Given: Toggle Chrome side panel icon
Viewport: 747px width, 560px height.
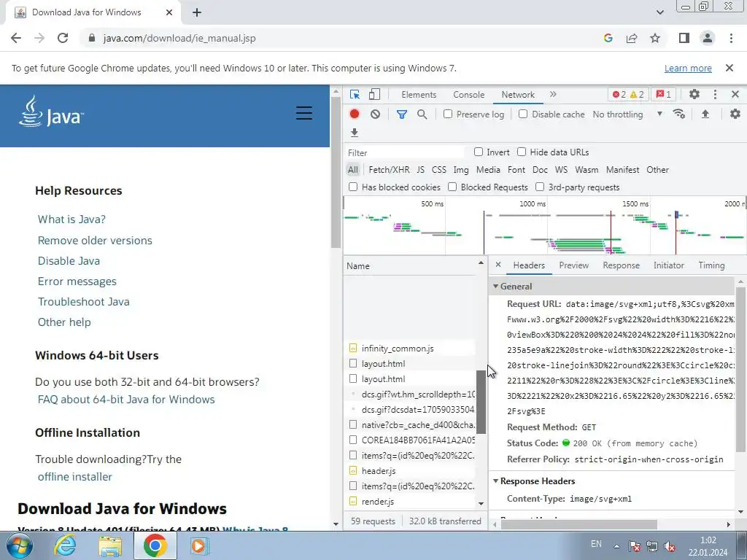Looking at the screenshot, I should [684, 38].
